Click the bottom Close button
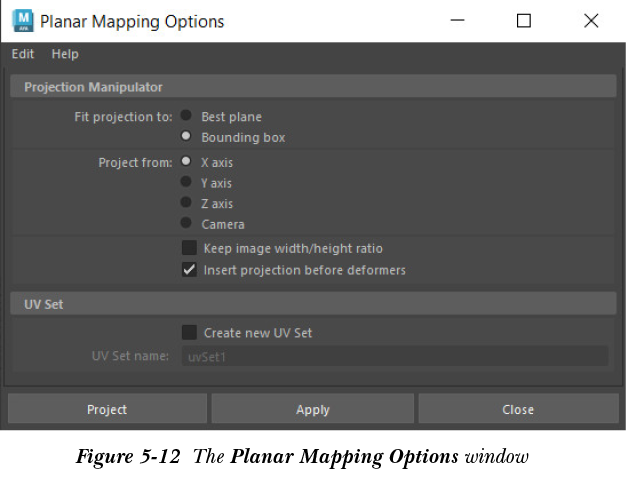626x479 pixels. click(x=517, y=409)
